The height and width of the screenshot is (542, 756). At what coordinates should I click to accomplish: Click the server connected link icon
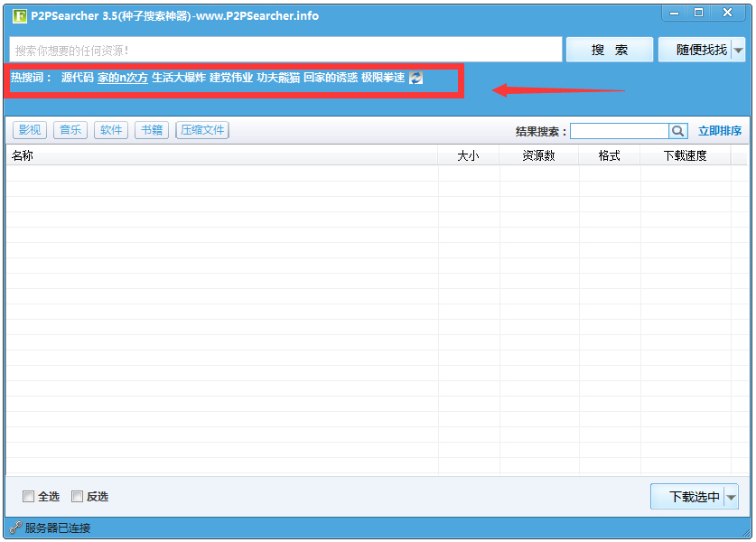click(15, 528)
